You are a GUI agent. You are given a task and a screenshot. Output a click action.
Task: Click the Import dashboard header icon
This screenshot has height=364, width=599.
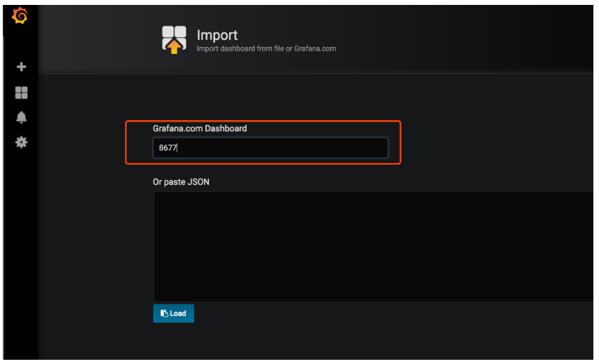[174, 40]
